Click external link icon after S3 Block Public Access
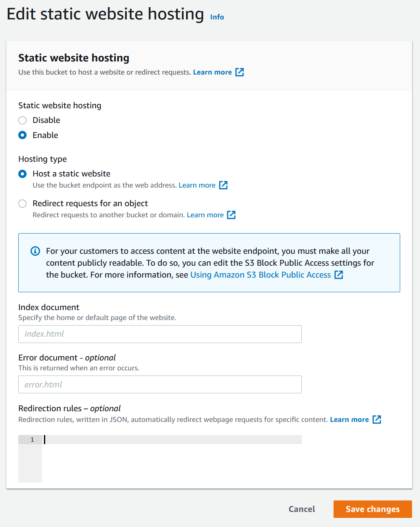This screenshot has width=420, height=527. 339,275
